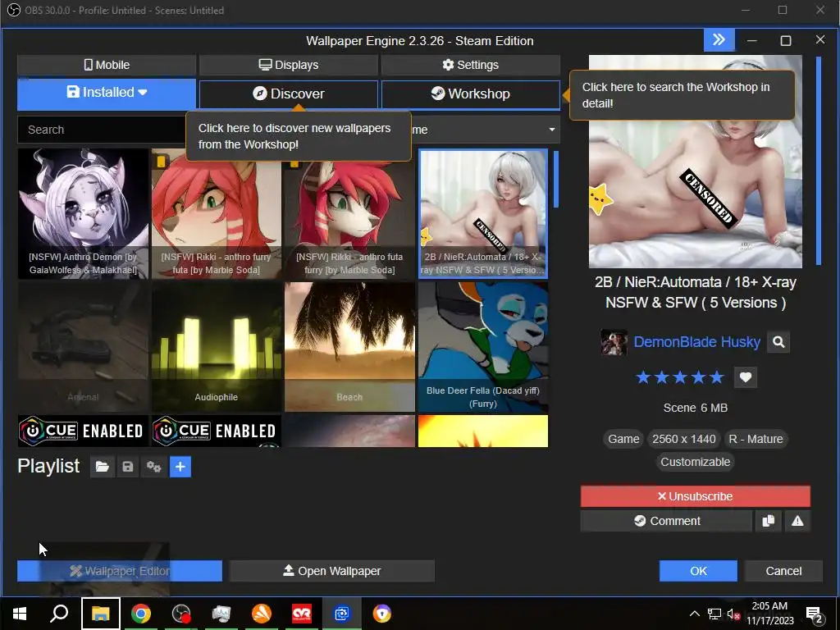Open the Wallpaper Engine taskbar icon
Screen dimensions: 840x630
pos(342,614)
